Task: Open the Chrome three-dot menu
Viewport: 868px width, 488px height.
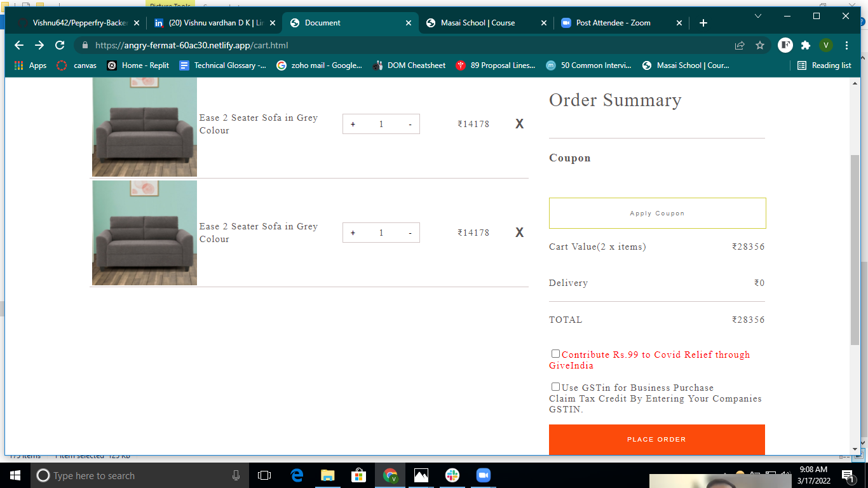Action: pos(846,45)
